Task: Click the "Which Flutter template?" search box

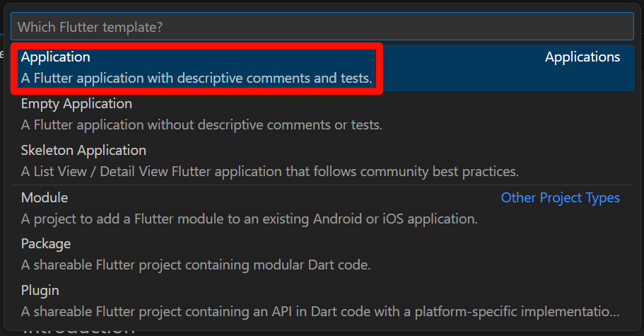Action: (322, 27)
